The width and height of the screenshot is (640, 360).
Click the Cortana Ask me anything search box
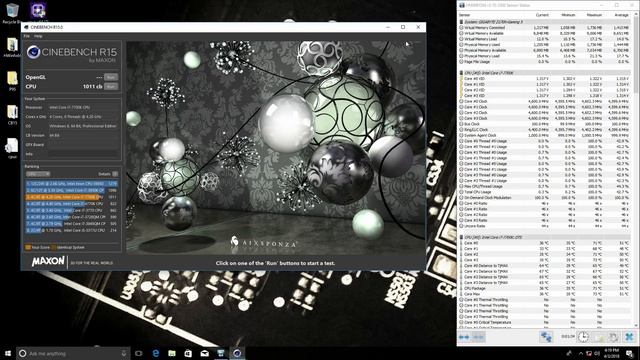(73, 353)
